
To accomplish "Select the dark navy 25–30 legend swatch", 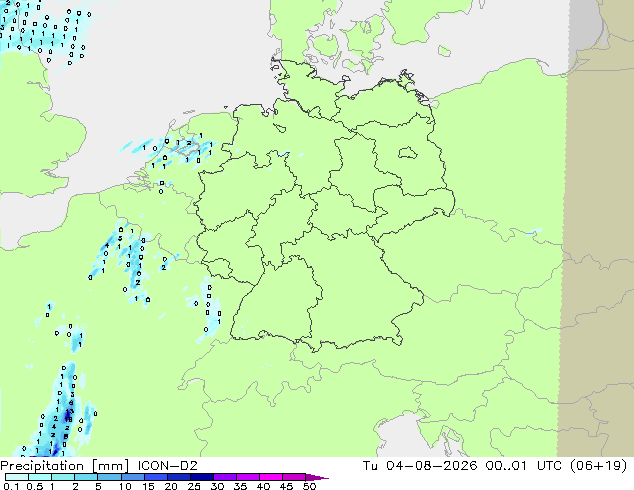I will 202,477.
